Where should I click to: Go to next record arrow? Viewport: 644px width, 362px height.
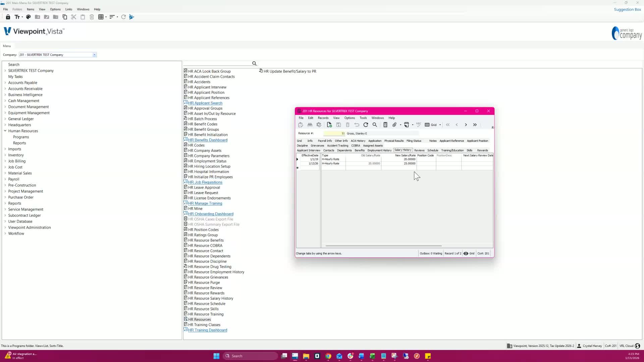(466, 125)
